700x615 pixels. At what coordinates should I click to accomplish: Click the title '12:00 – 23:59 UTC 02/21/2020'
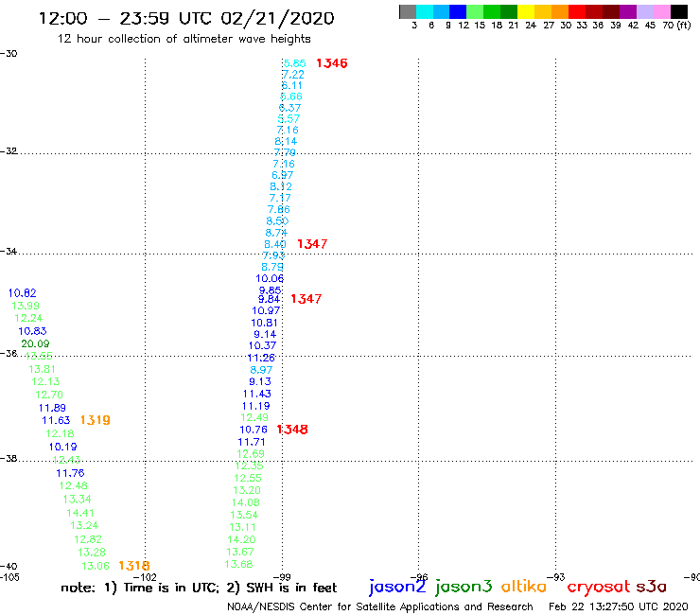[186, 18]
